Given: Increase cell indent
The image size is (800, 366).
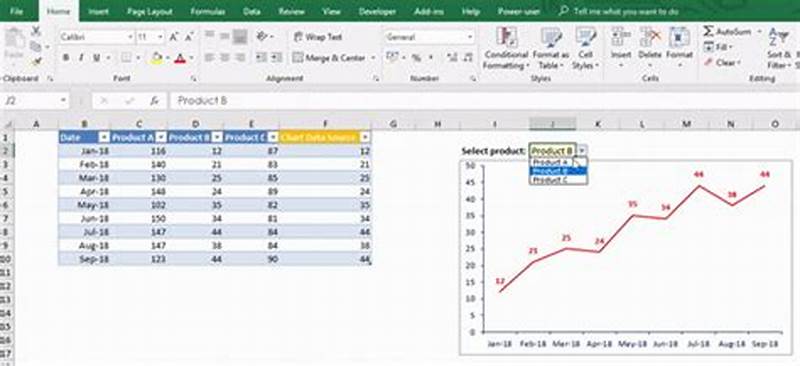Looking at the screenshot, I should 276,58.
